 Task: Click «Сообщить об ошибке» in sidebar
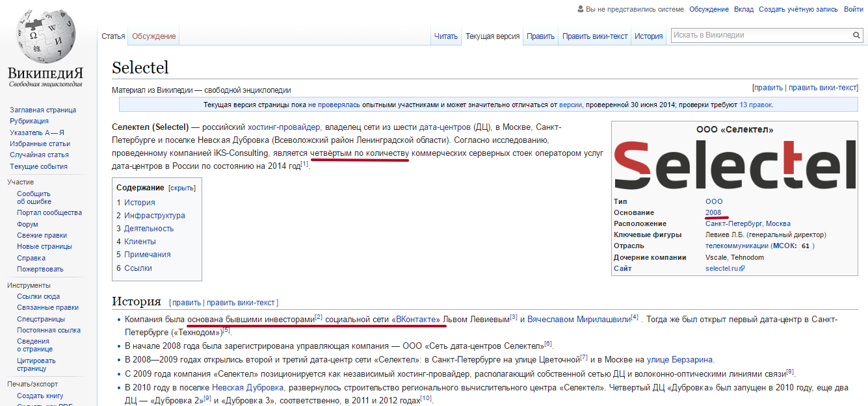pyautogui.click(x=34, y=197)
